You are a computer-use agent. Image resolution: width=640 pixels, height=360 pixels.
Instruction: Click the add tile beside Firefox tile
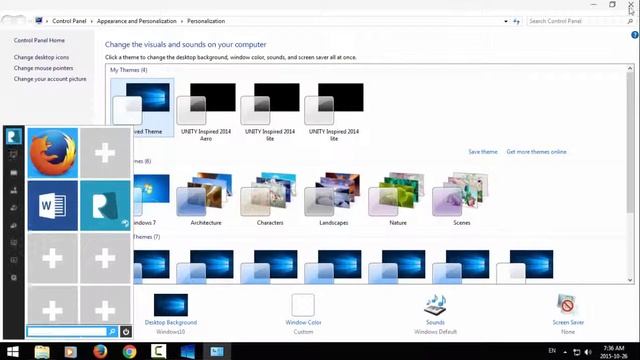tap(105, 153)
